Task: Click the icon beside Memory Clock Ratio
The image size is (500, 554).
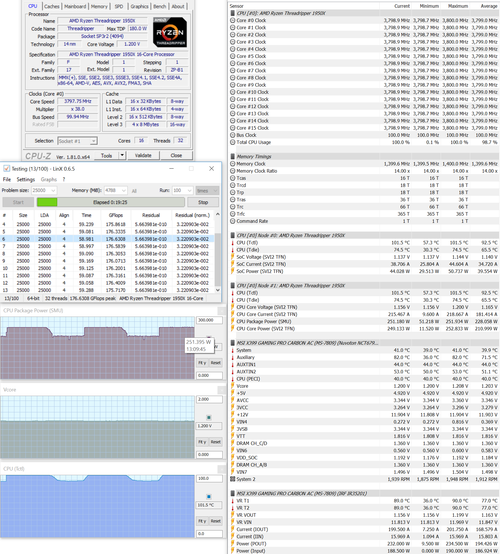Action: tap(233, 171)
